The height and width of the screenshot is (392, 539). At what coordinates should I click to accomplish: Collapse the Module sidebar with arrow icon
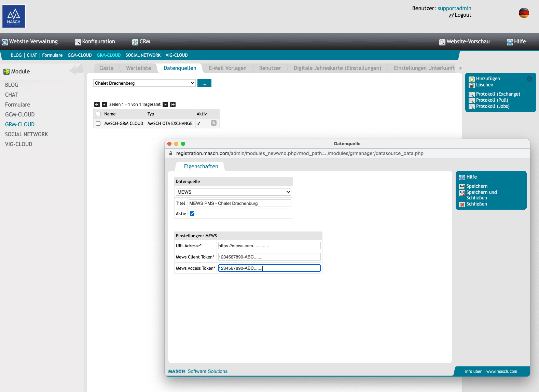[76, 70]
